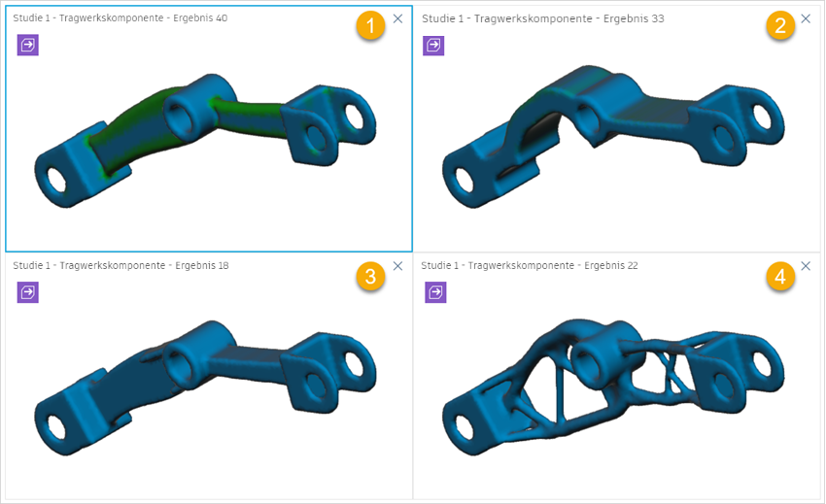Screen dimensions: 826x504
Task: Close the Ergebnis 18 comparison panel
Action: coord(397,266)
